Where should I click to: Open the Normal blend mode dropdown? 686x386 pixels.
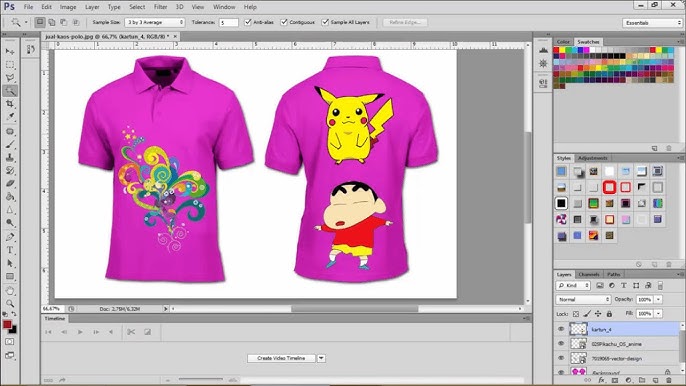[583, 299]
